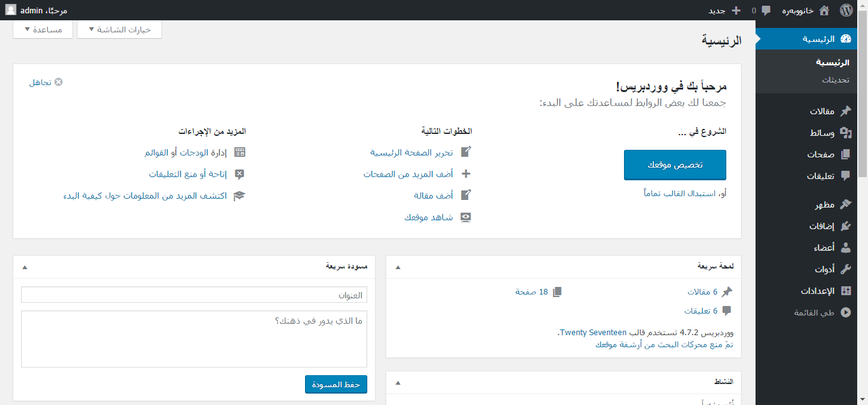Viewport: 868px width, 405px height.
Task: Collapse the لمحة سريعة widget
Action: [x=398, y=267]
